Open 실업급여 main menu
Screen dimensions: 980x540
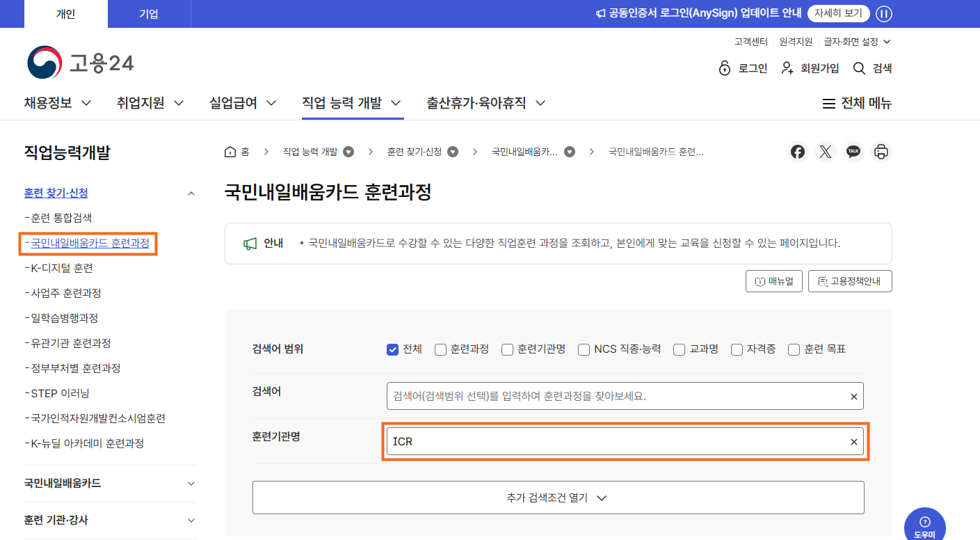coord(243,103)
